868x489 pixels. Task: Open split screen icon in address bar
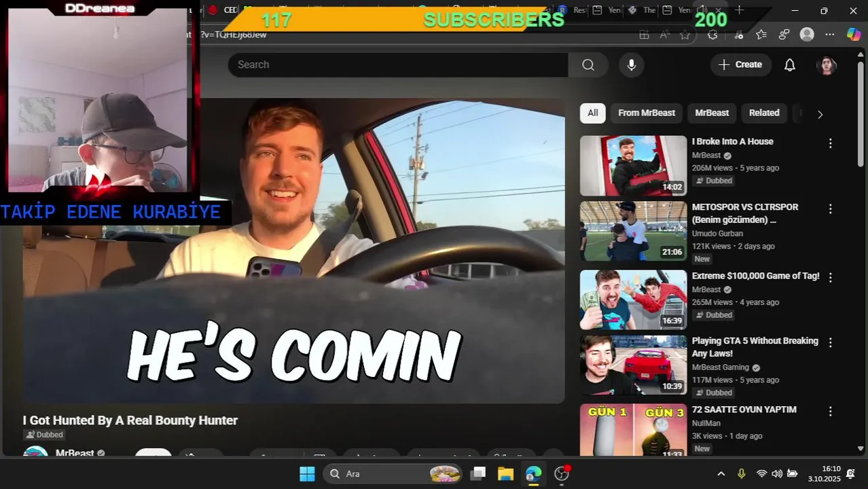pyautogui.click(x=644, y=35)
